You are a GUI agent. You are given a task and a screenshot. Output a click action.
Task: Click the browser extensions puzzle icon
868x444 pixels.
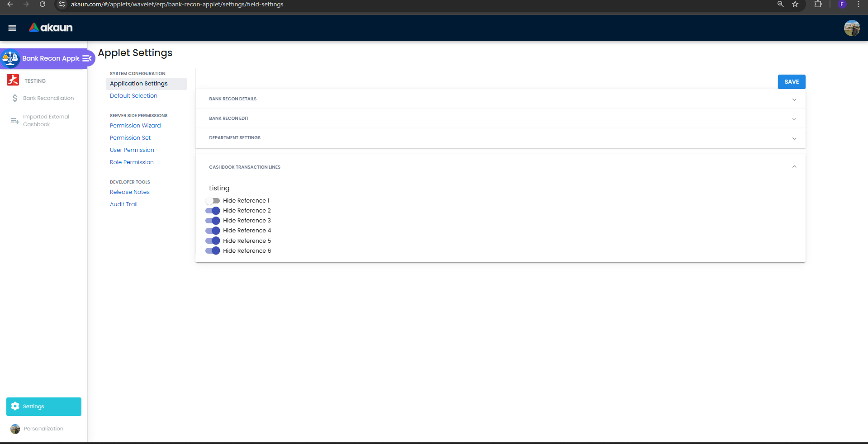click(818, 4)
